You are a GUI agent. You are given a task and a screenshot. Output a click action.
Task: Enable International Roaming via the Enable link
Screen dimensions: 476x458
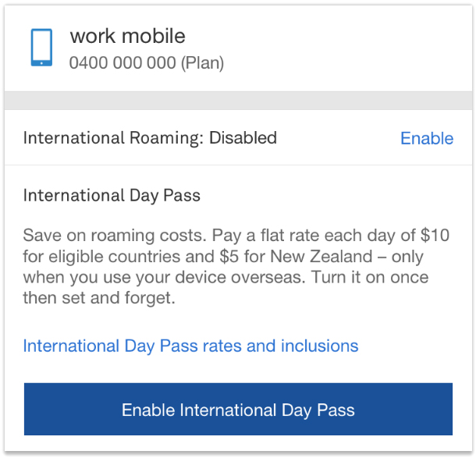point(426,138)
